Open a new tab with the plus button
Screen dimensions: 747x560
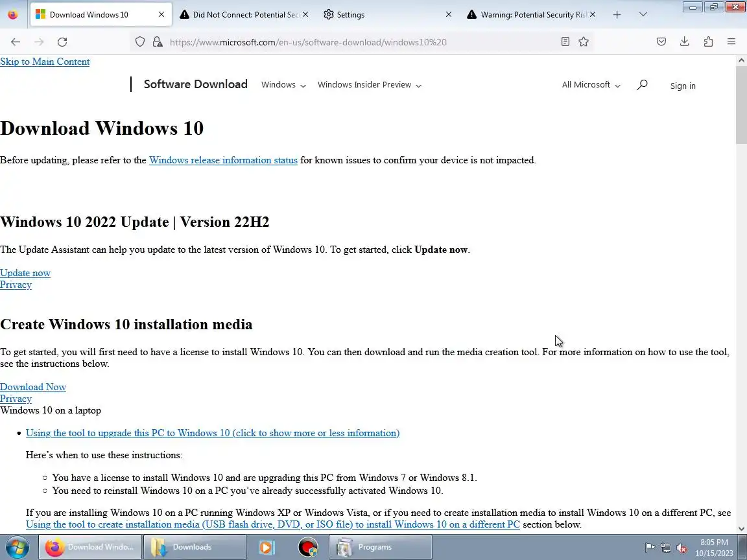(x=617, y=15)
